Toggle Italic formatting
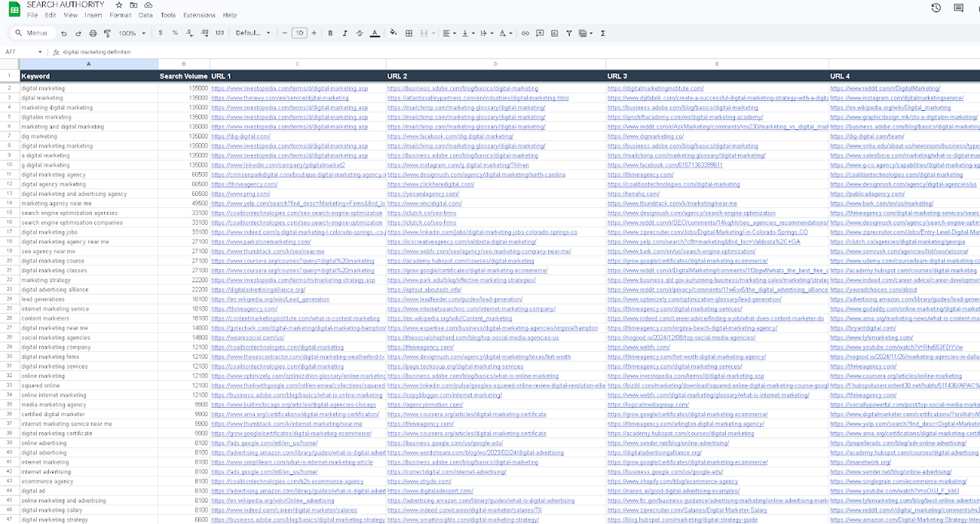 click(x=345, y=33)
